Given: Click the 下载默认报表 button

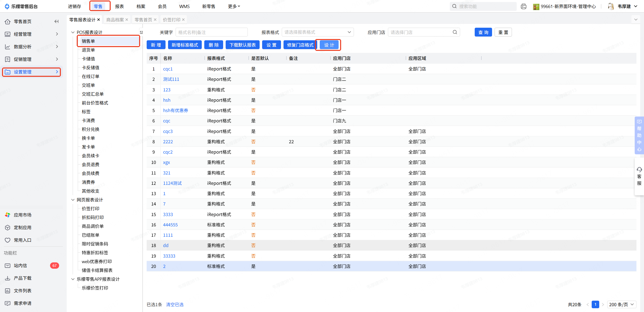Looking at the screenshot, I should click(243, 45).
